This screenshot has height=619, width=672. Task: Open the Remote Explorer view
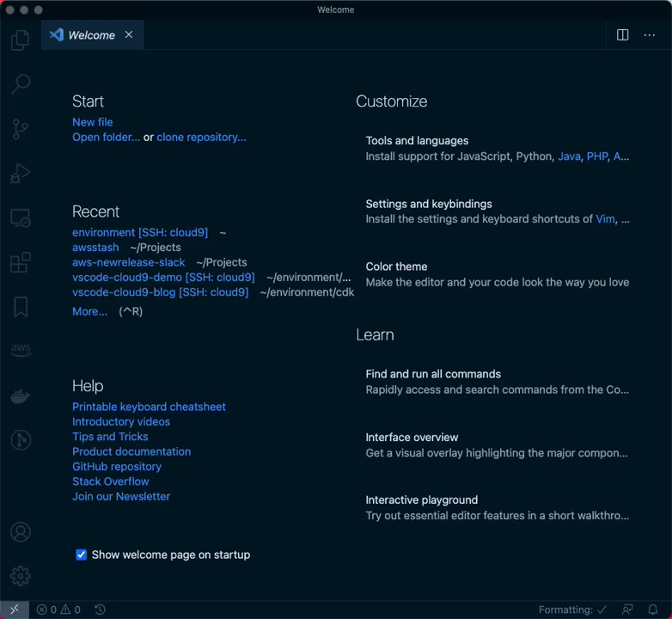pos(20,218)
